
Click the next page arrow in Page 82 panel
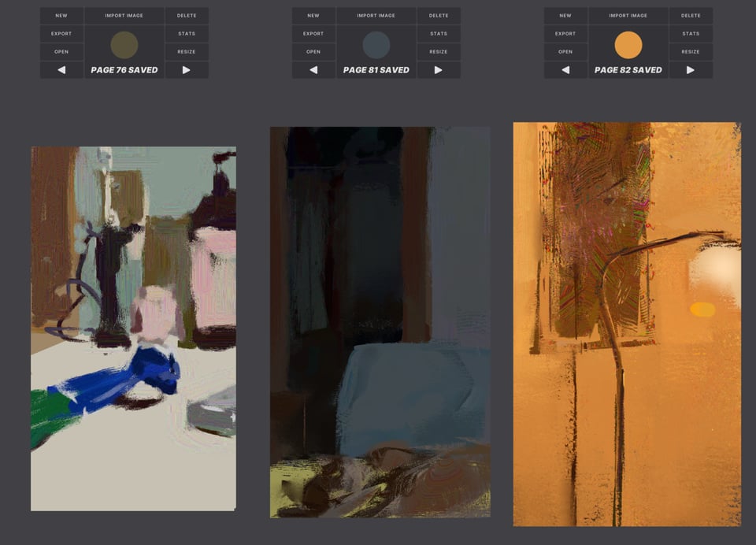click(x=691, y=70)
